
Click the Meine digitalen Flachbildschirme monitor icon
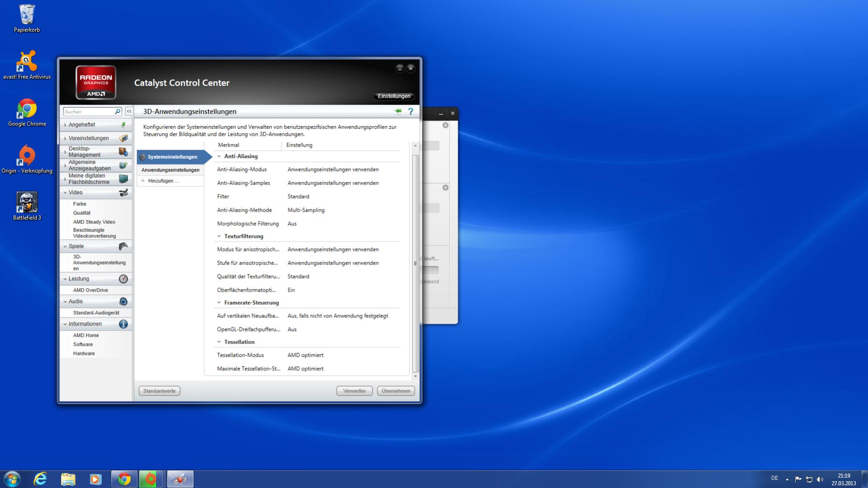point(123,179)
